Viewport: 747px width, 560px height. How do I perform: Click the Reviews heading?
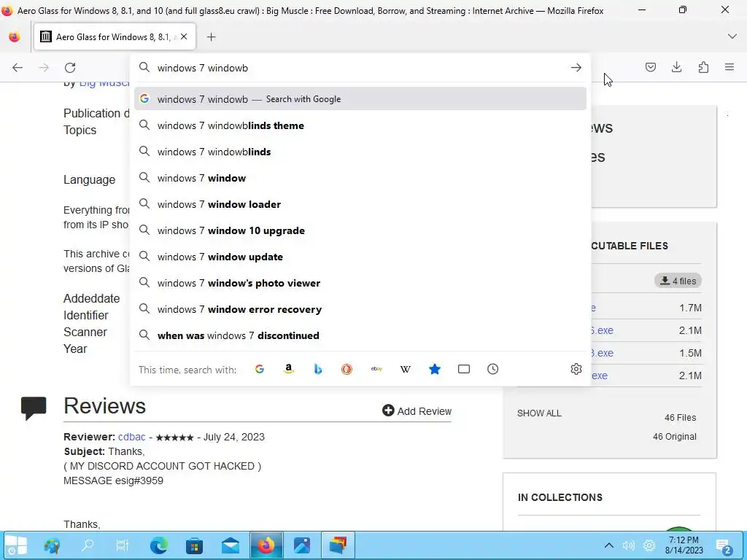(x=105, y=405)
